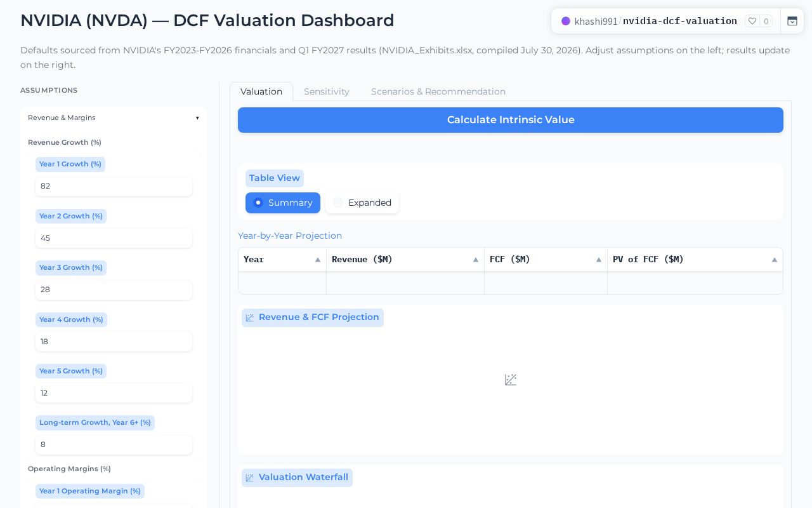Sort table by PV of FCF ($M) arrow
This screenshot has width=812, height=508.
[x=775, y=260]
